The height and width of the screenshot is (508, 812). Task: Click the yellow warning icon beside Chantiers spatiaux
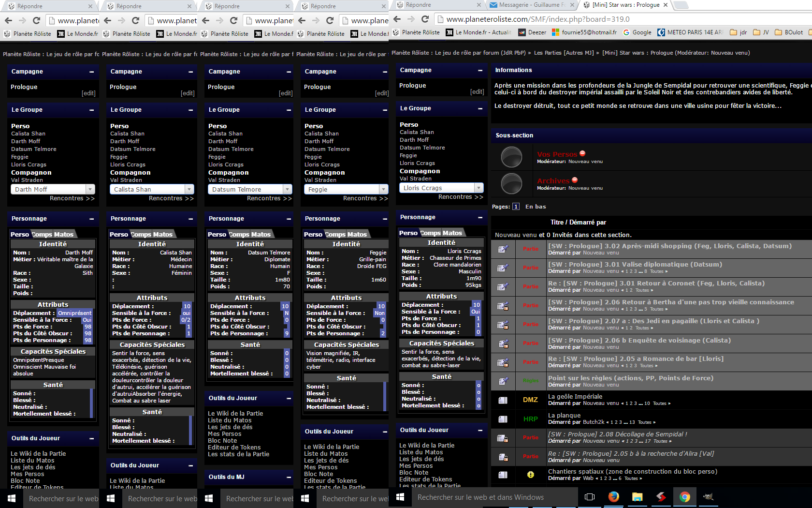click(530, 475)
